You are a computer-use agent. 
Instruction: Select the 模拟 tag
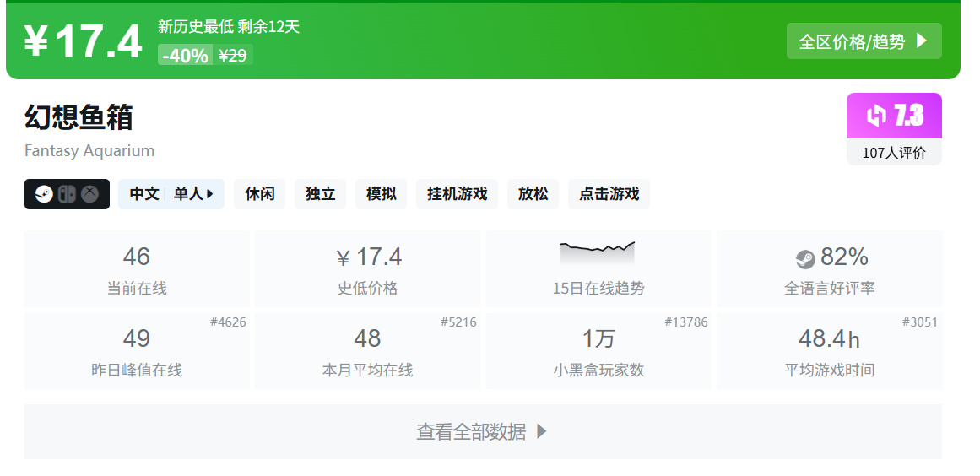click(x=381, y=194)
